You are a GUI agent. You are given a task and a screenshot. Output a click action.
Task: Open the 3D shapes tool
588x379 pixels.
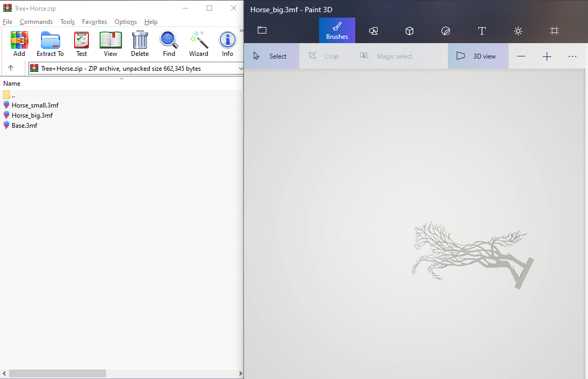click(x=410, y=31)
